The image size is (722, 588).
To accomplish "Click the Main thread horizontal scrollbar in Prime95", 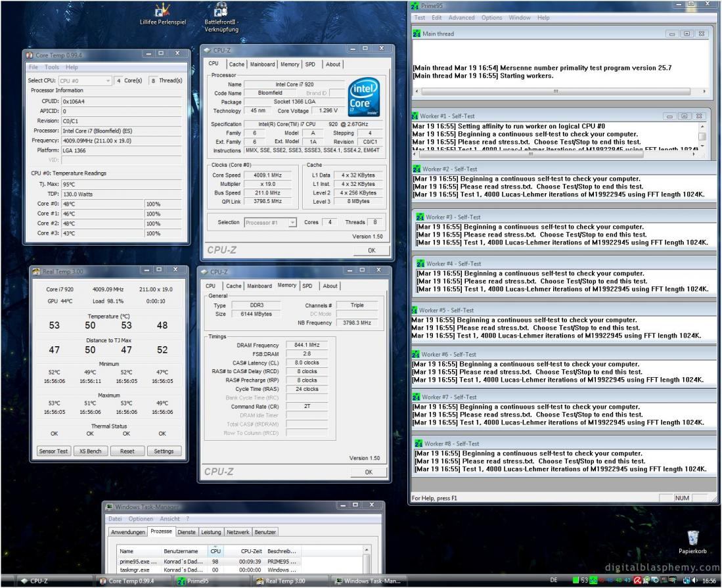I will (560, 91).
